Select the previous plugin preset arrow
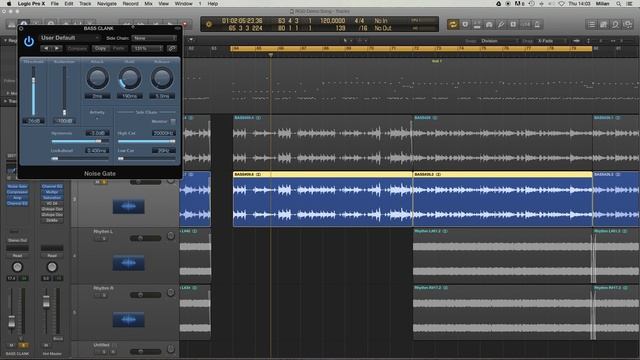The image size is (640, 360). tap(46, 49)
